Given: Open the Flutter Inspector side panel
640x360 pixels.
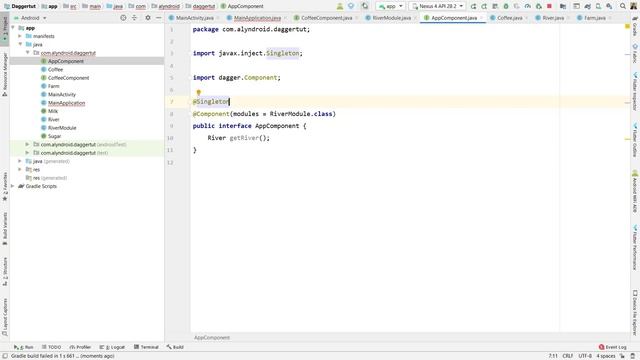Looking at the screenshot, I should click(635, 92).
